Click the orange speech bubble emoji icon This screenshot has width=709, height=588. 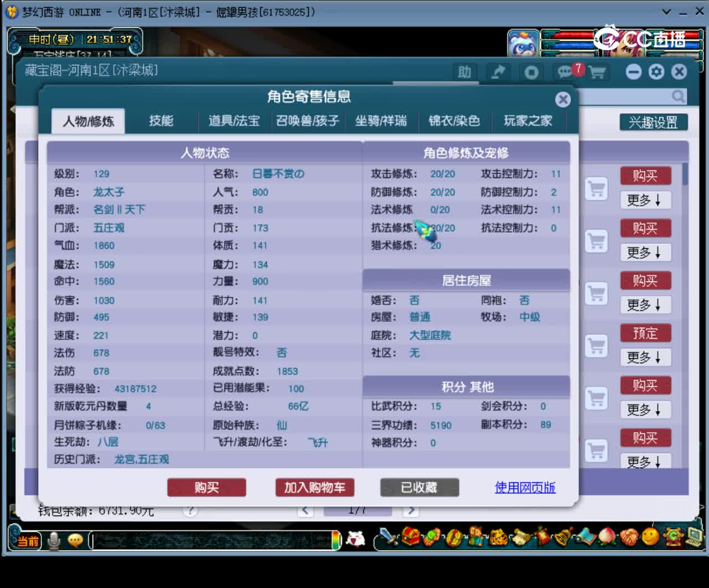pyautogui.click(x=75, y=540)
